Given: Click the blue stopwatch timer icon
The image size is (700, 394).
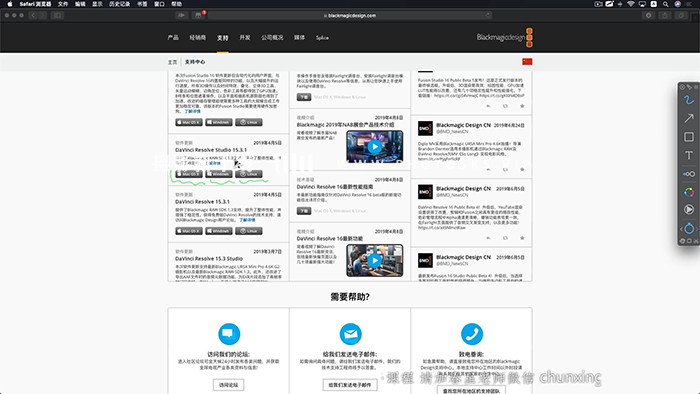Looking at the screenshot, I should (x=689, y=228).
